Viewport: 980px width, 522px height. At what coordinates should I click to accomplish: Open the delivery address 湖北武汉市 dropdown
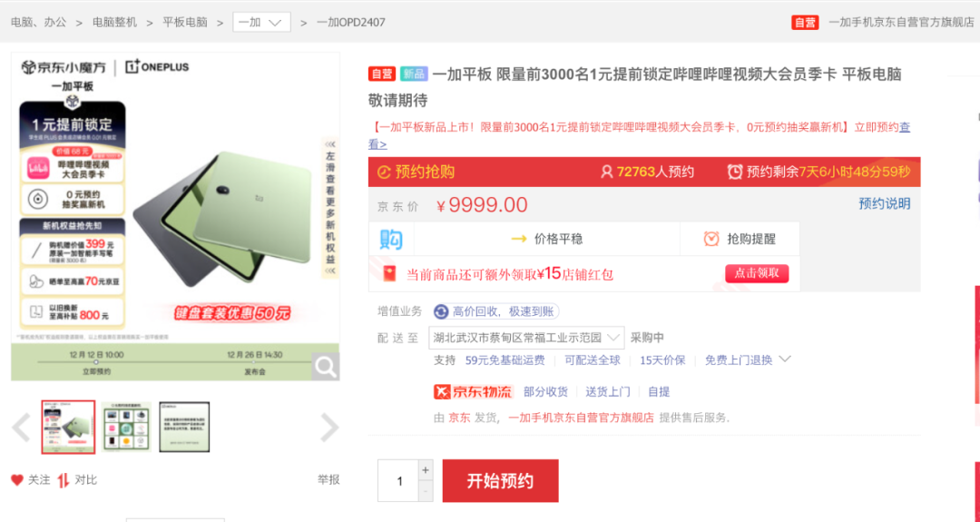526,338
